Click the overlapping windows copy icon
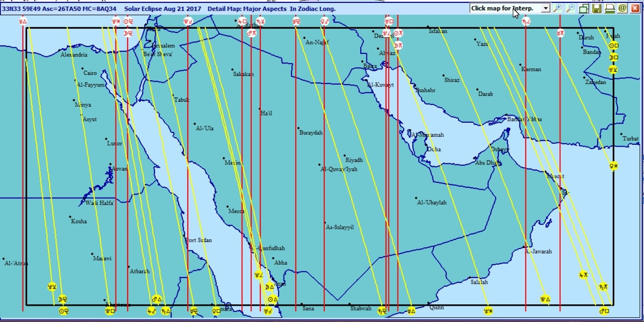 tap(584, 9)
